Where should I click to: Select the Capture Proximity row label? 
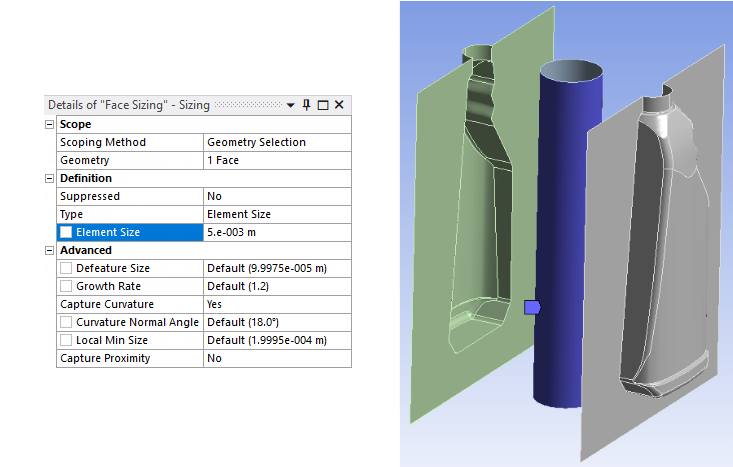tap(105, 358)
